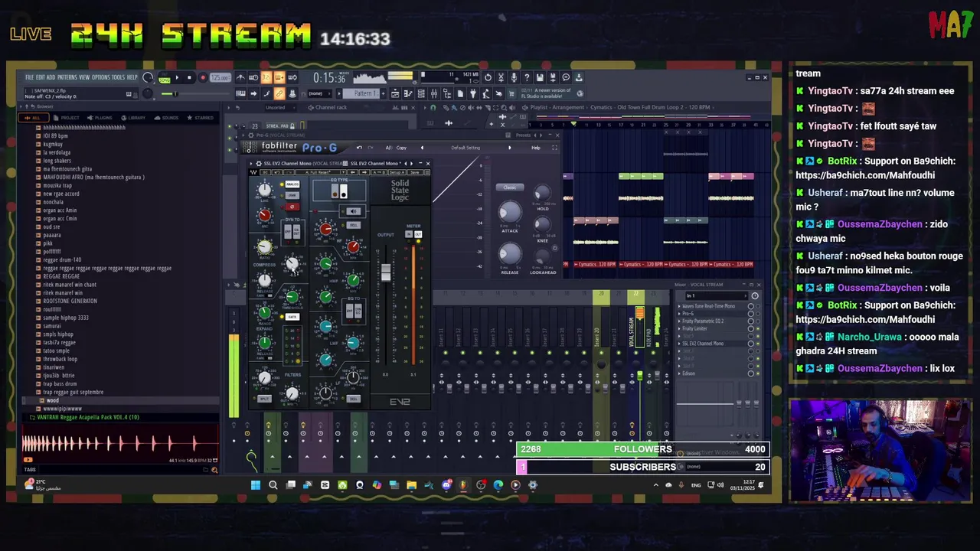Click the Pro-G fullscreen icon
Viewport: 980px width, 551px height.
coord(554,148)
